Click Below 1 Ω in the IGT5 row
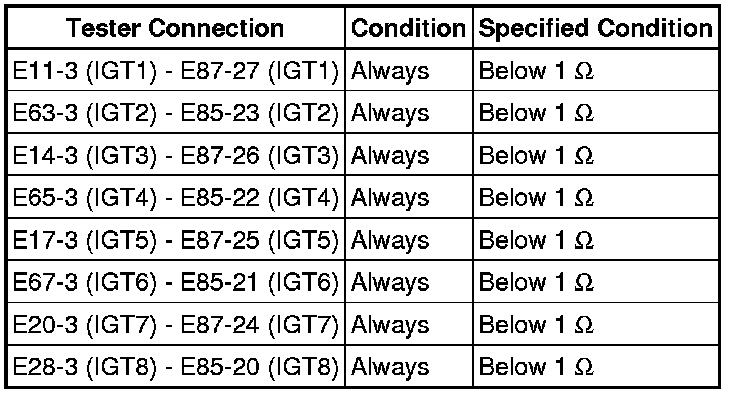752x394 pixels. click(x=536, y=240)
